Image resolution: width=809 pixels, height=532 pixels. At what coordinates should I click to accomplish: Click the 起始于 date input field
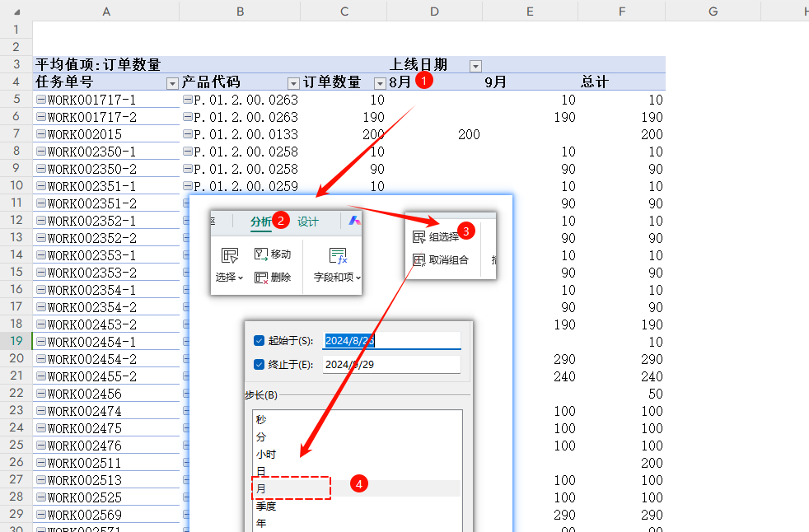click(x=391, y=341)
